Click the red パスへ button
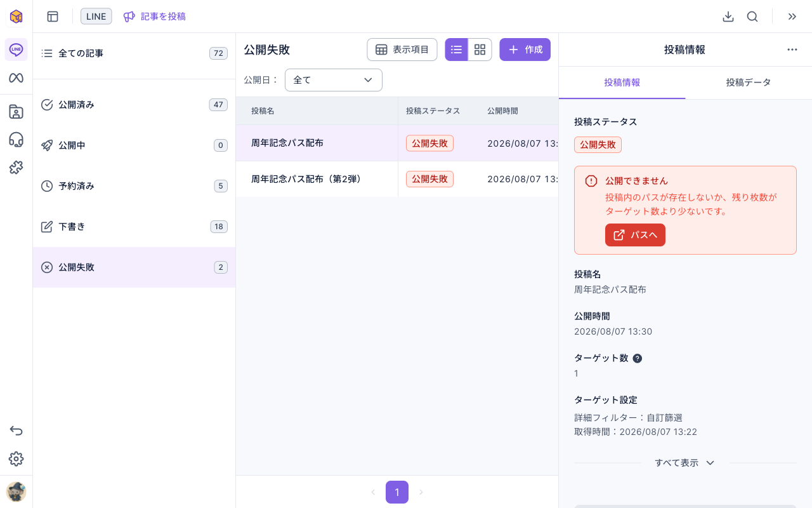812x508 pixels. 635,235
